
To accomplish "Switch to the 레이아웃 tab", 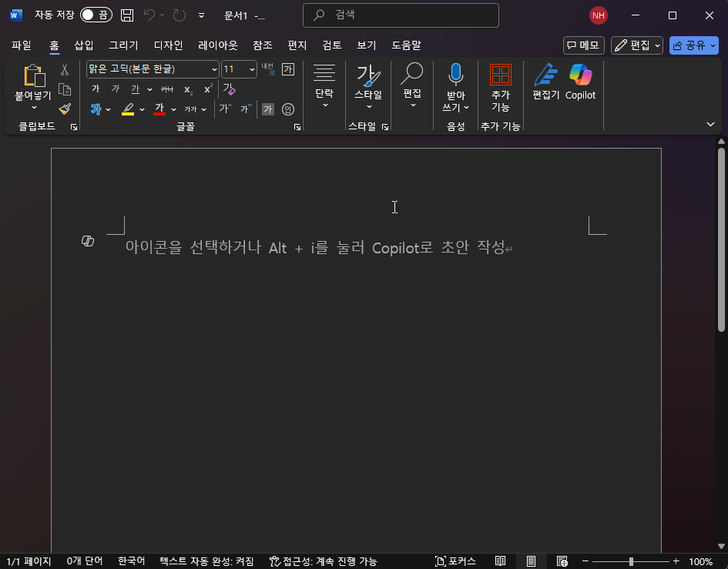I will coord(218,45).
